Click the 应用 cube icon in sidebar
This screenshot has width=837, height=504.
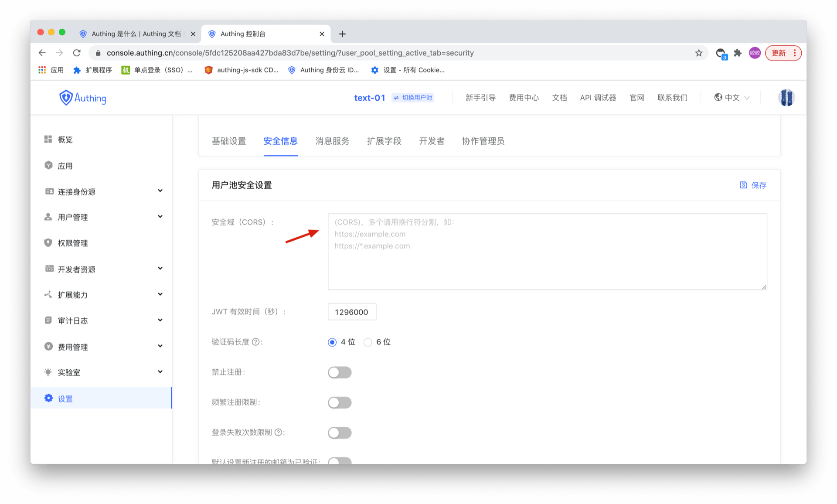[48, 165]
